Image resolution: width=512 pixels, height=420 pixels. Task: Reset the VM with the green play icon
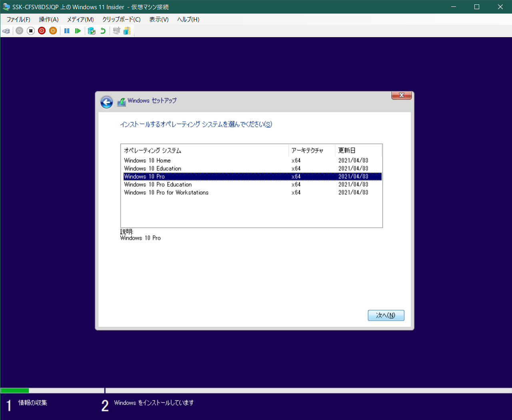pos(78,31)
